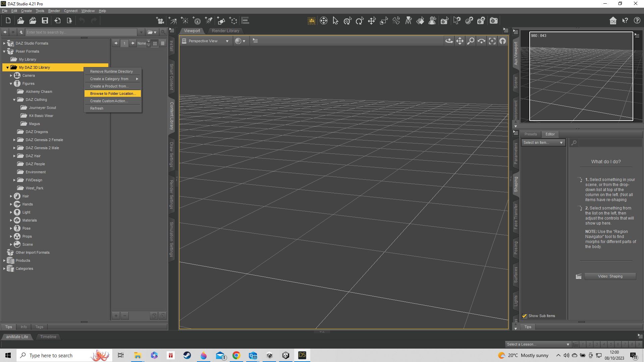The image size is (644, 362).
Task: Select the Rotate tool icon
Action: click(360, 21)
